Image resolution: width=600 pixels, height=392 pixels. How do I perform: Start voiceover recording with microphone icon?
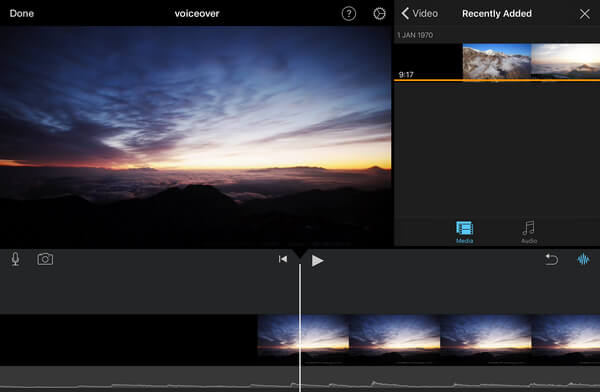15,259
